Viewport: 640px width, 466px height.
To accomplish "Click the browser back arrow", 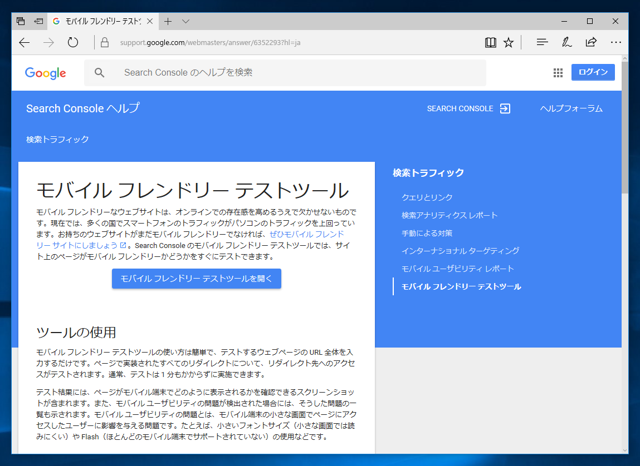I will click(24, 42).
